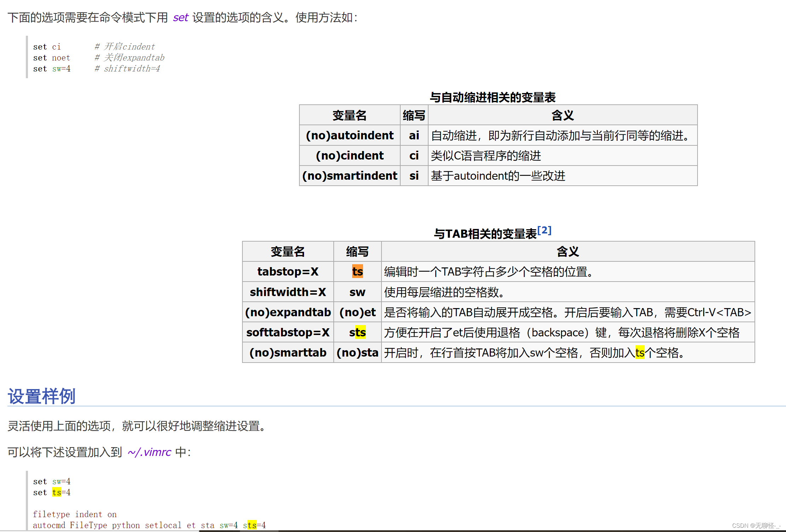Click the 设置样例 section heading
The width and height of the screenshot is (786, 532).
point(41,396)
